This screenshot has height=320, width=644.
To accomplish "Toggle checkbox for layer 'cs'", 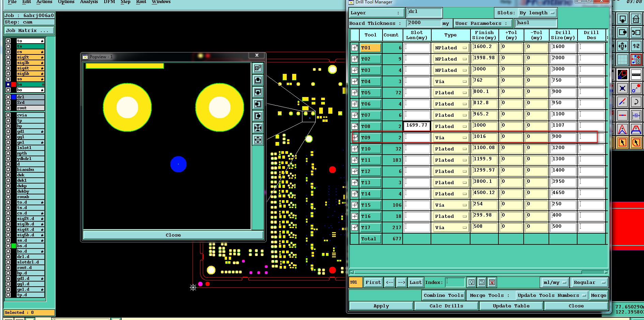I will point(8,52).
